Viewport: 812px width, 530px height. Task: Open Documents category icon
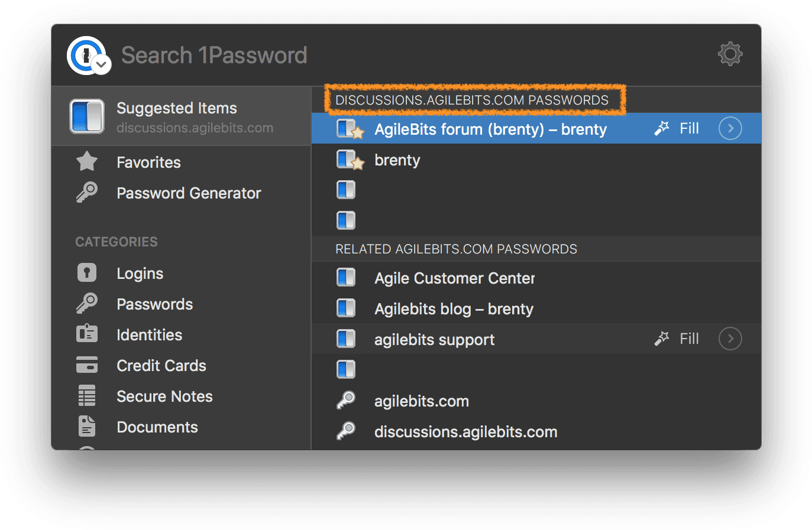pyautogui.click(x=87, y=427)
